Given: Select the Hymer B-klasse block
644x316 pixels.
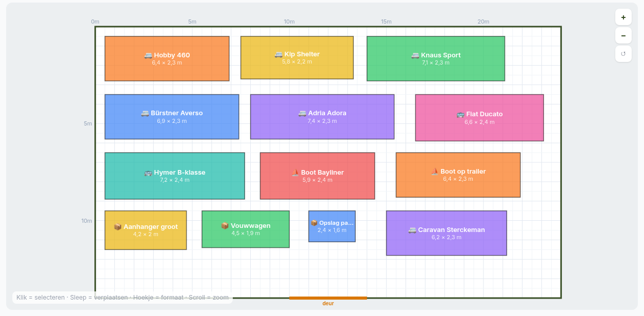Looking at the screenshot, I should (175, 176).
